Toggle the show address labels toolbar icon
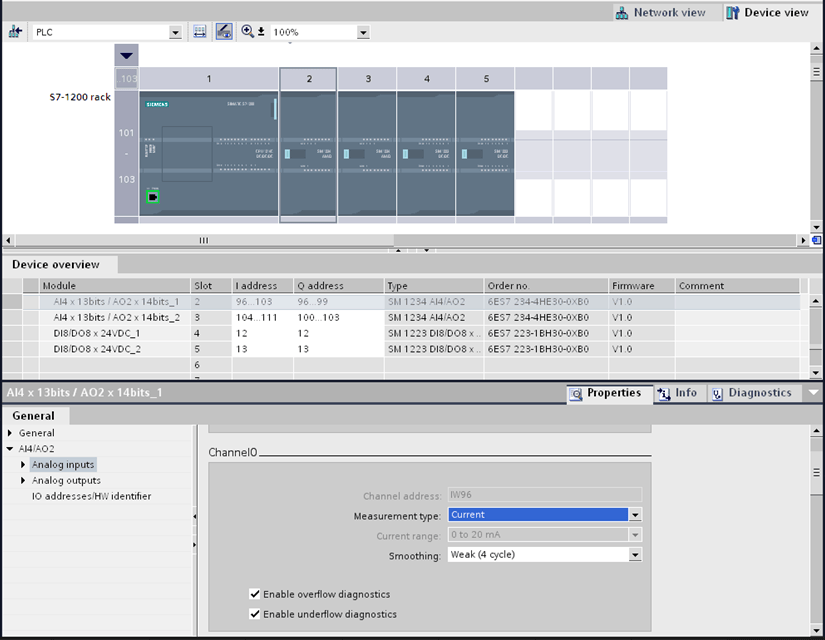The height and width of the screenshot is (640, 825). pos(224,32)
